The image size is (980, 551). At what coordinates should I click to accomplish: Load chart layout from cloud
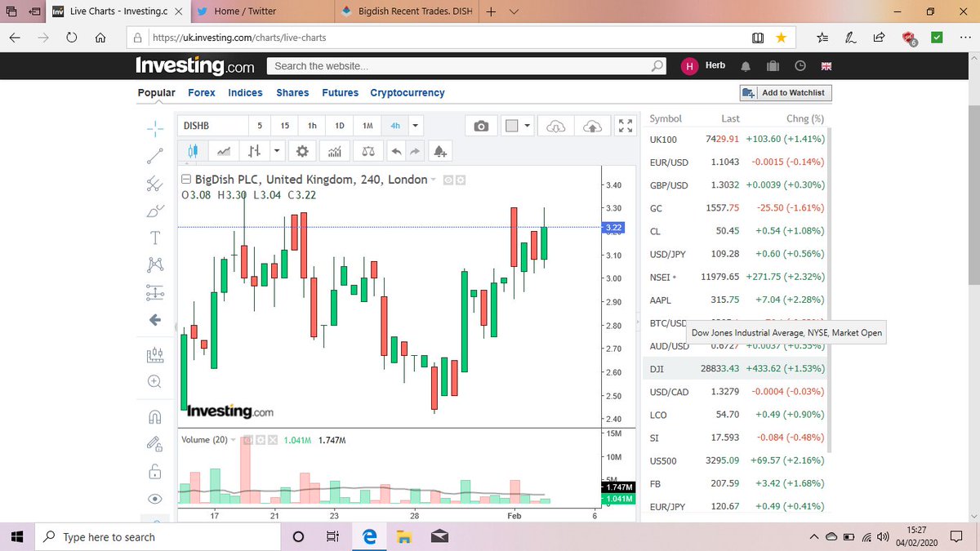(555, 126)
